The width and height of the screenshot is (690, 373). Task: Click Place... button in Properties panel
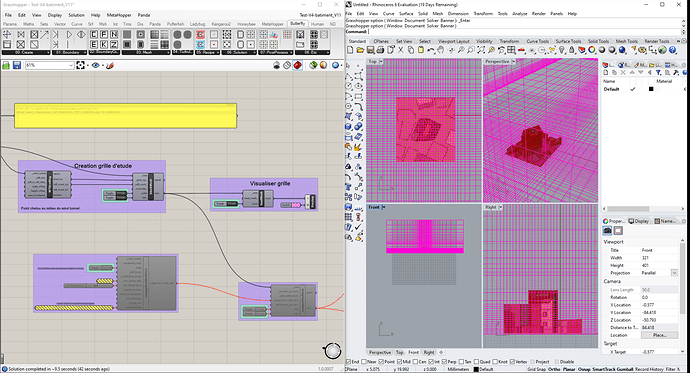[659, 335]
